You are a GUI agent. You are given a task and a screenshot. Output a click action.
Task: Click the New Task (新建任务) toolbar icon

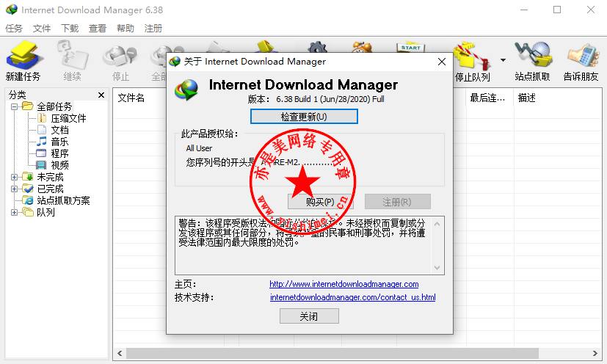click(x=23, y=61)
